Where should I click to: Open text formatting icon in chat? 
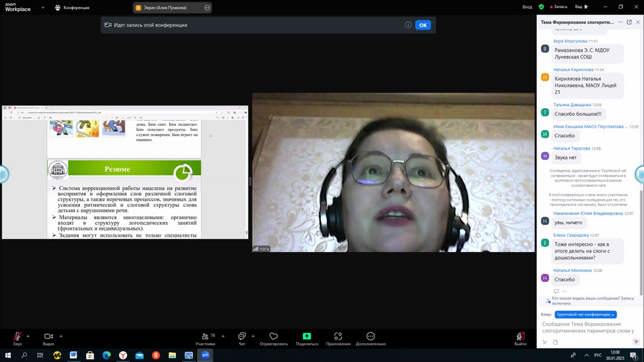(x=545, y=342)
